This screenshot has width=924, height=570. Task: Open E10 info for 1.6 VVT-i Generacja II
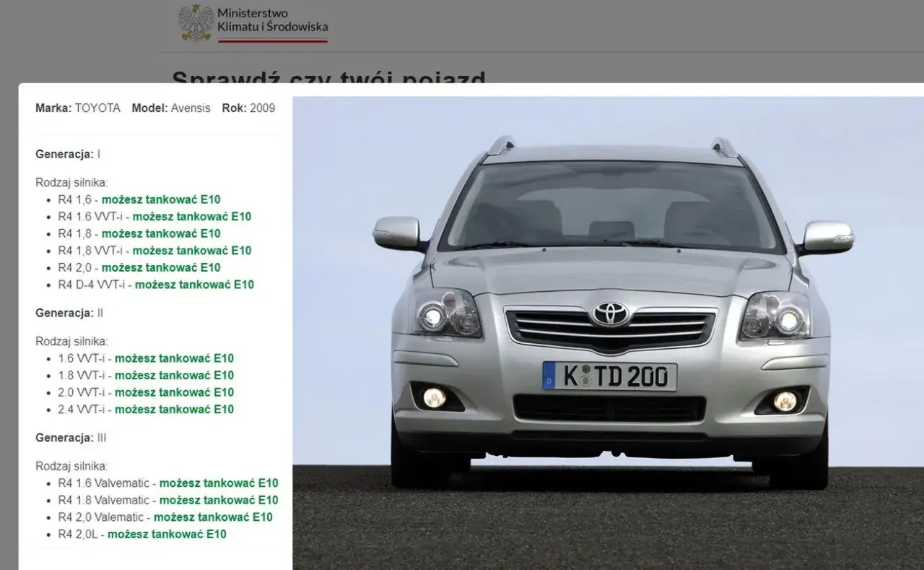pos(175,358)
